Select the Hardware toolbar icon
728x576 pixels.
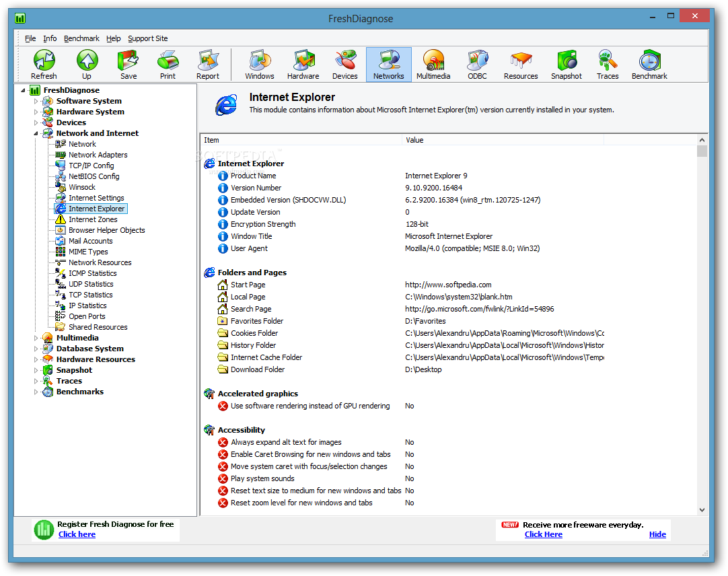tap(303, 65)
